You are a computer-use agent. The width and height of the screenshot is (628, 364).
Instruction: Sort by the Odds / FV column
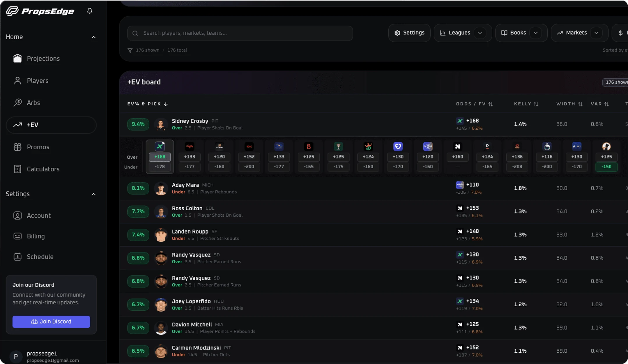(475, 104)
